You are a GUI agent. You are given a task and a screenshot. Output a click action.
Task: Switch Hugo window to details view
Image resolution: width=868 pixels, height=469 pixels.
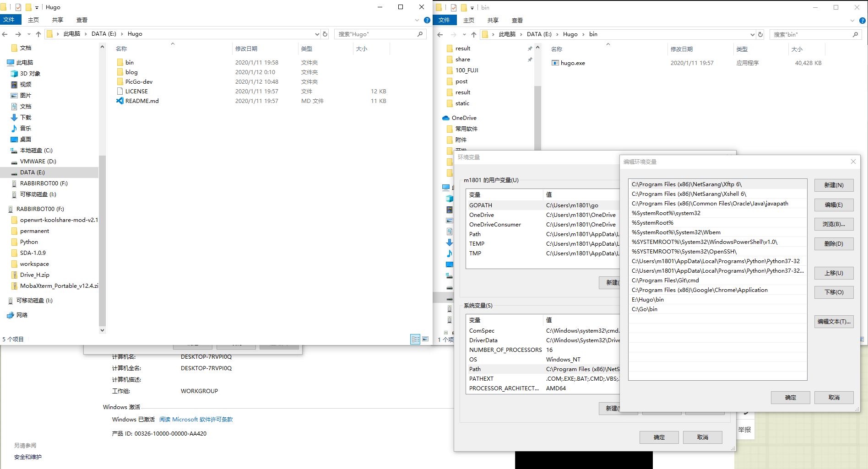(415, 339)
